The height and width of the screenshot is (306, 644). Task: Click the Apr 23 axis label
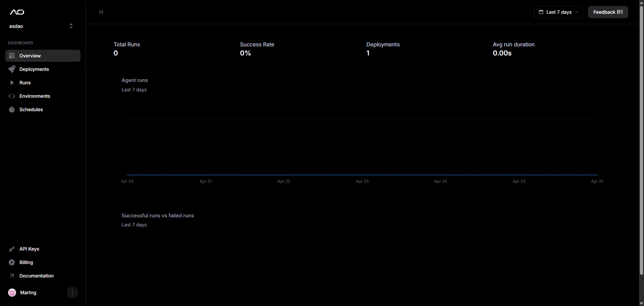362,181
